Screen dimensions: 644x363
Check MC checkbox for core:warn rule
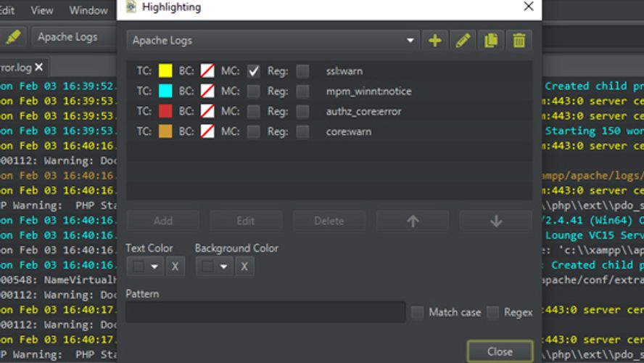pyautogui.click(x=253, y=131)
